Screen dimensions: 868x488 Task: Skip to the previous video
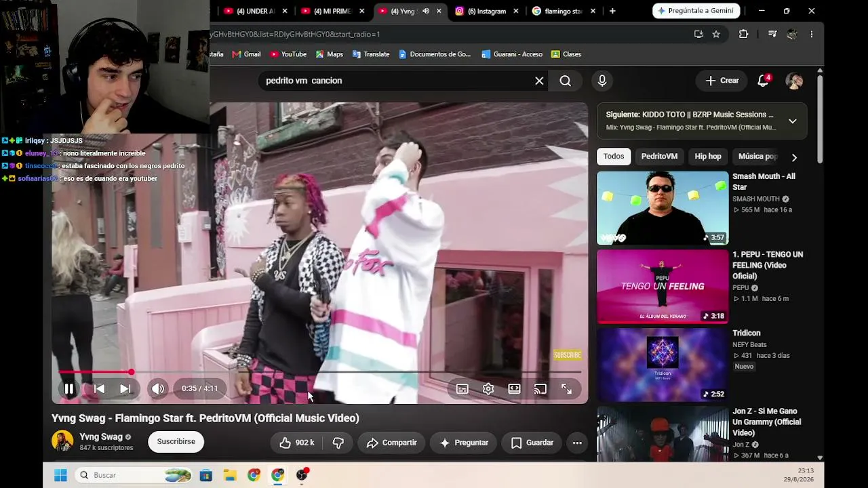[99, 389]
